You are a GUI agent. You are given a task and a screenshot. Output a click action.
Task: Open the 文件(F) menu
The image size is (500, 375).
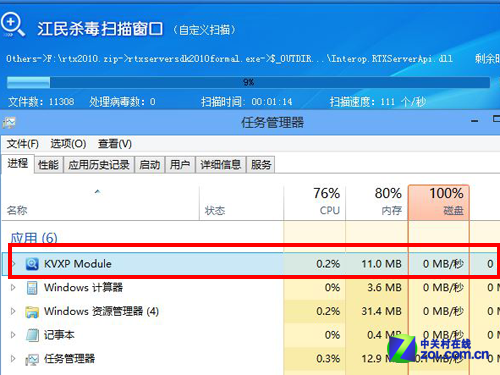coord(23,144)
